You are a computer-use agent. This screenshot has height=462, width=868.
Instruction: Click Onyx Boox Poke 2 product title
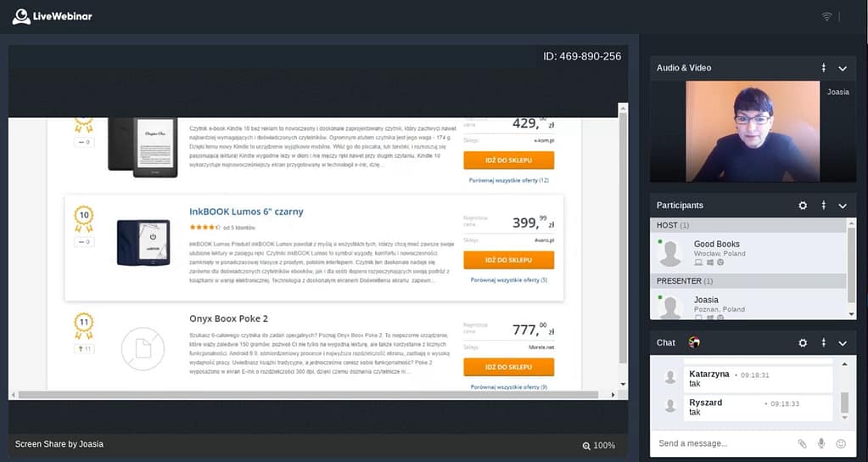coord(228,318)
